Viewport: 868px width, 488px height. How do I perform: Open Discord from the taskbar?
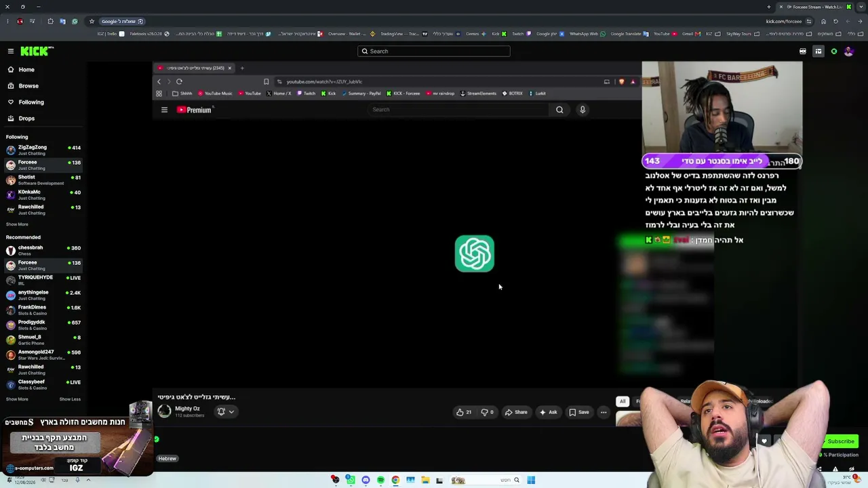[366, 481]
